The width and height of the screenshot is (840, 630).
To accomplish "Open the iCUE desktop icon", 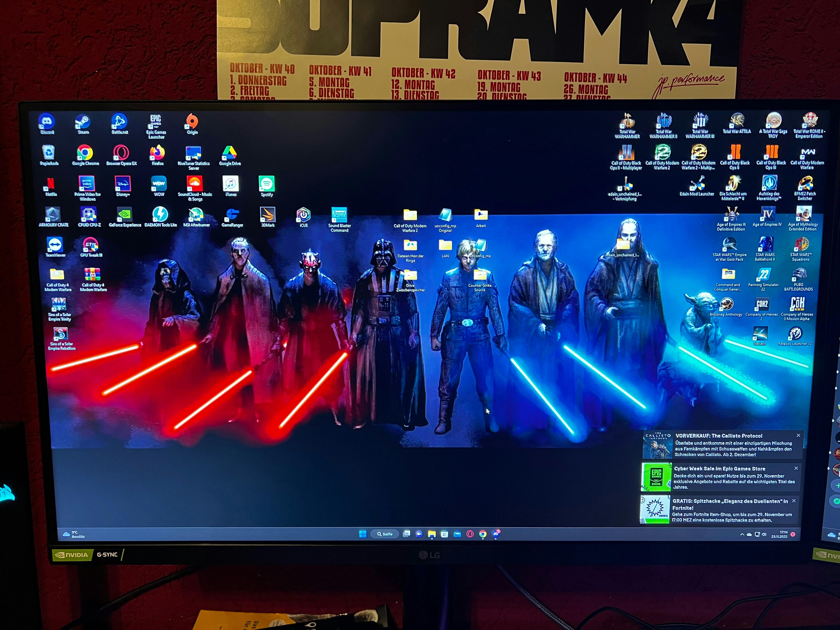I will pos(304,217).
